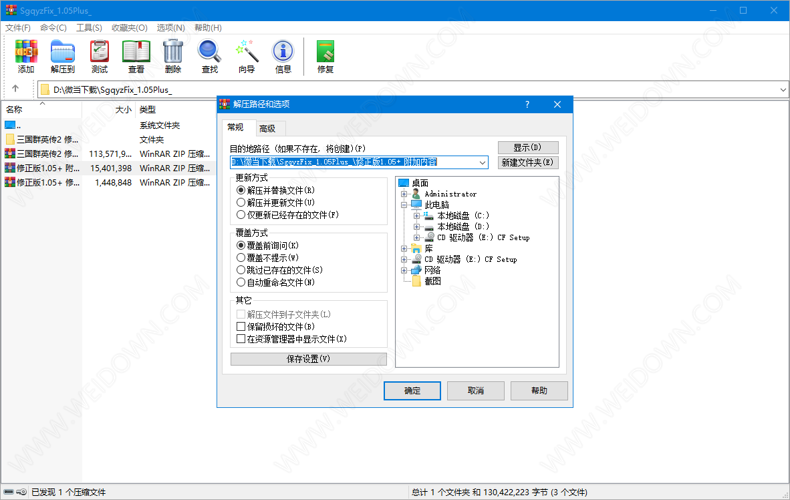790x500 pixels.
Task: Select 解压并替换文件(R) radio option
Action: point(276,191)
